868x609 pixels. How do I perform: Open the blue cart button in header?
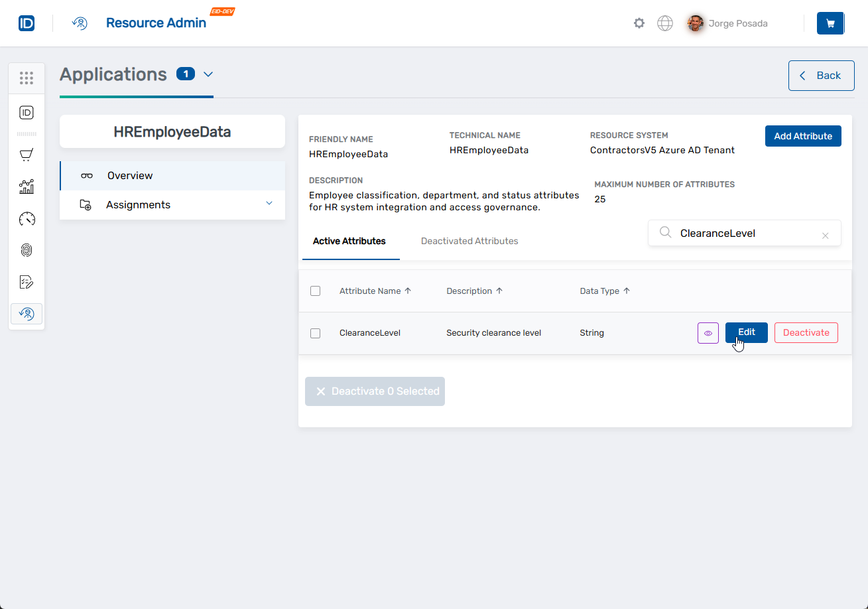click(x=830, y=23)
